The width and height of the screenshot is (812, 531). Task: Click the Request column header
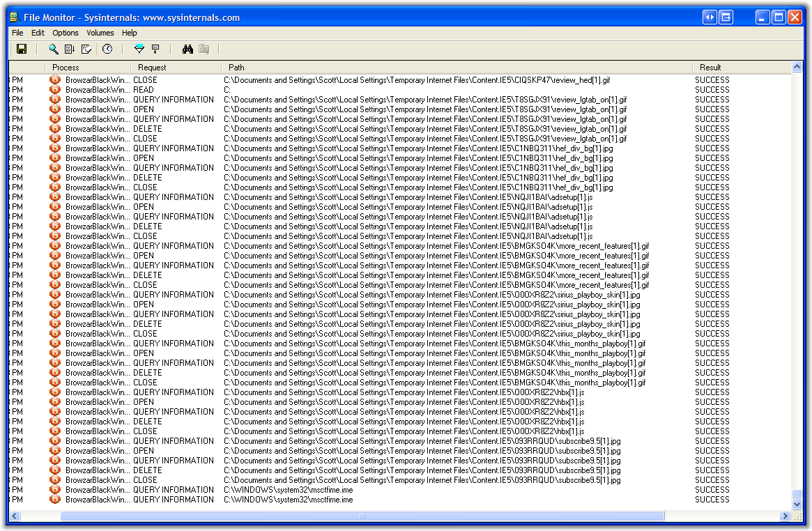click(176, 68)
